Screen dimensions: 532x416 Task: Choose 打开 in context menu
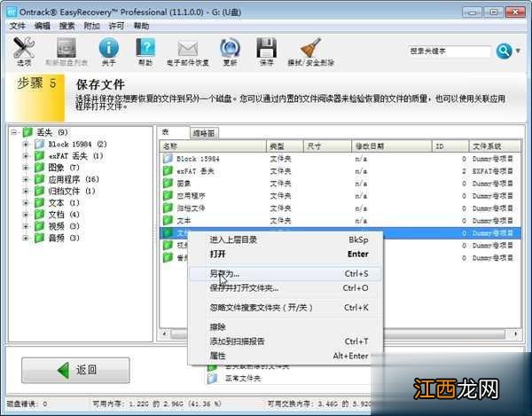[x=285, y=255]
